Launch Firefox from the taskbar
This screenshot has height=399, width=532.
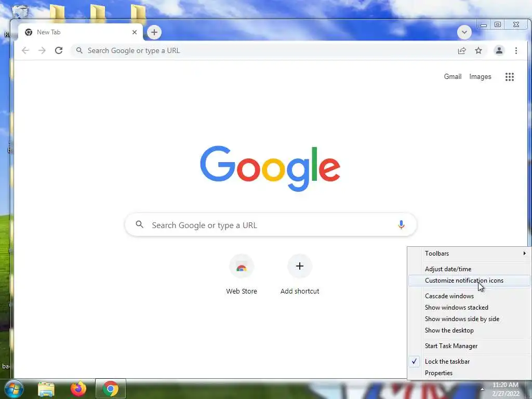(78, 389)
